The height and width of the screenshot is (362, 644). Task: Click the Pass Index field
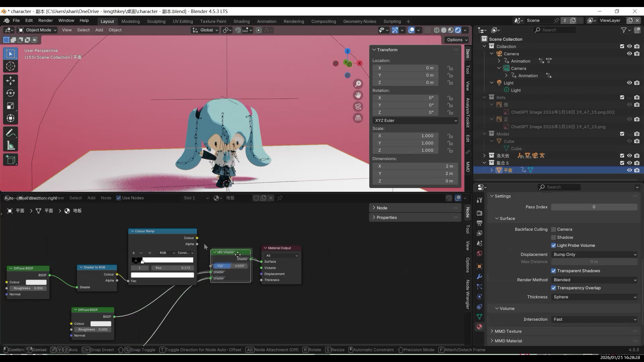(594, 207)
